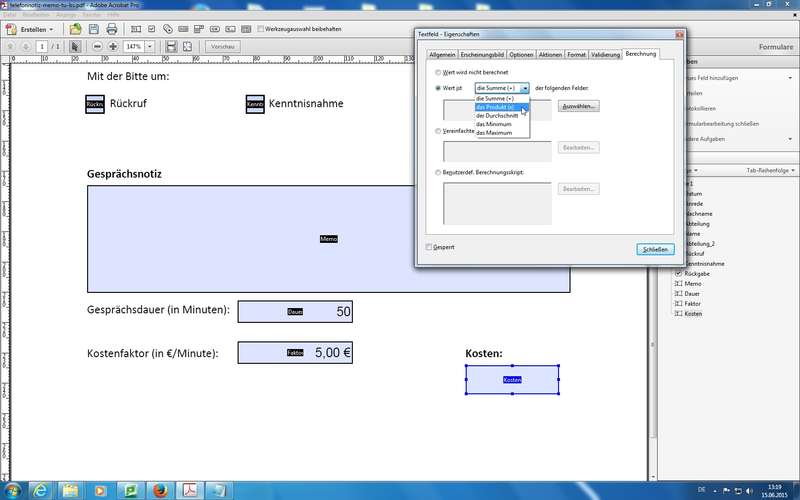The width and height of the screenshot is (800, 500).
Task: Open the zoom percentage dropdown arrow
Action: tap(150, 46)
